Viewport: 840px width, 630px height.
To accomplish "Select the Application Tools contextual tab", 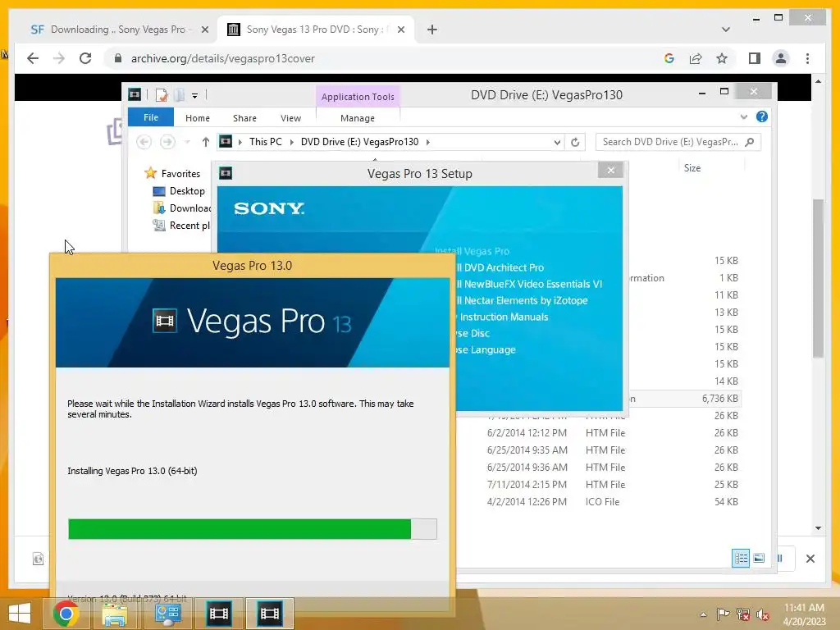I will pyautogui.click(x=358, y=97).
